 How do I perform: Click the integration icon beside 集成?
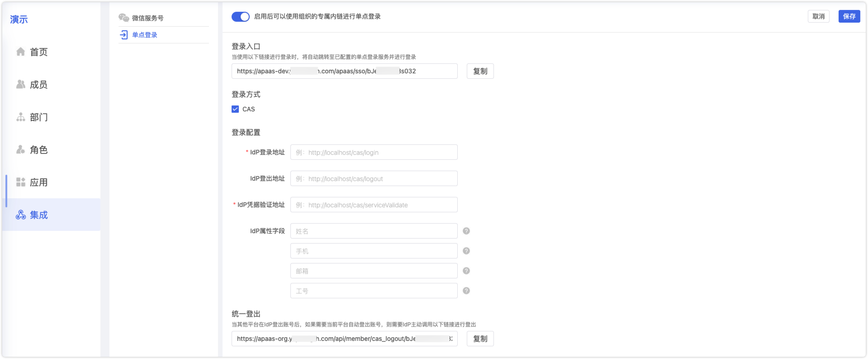pyautogui.click(x=21, y=215)
